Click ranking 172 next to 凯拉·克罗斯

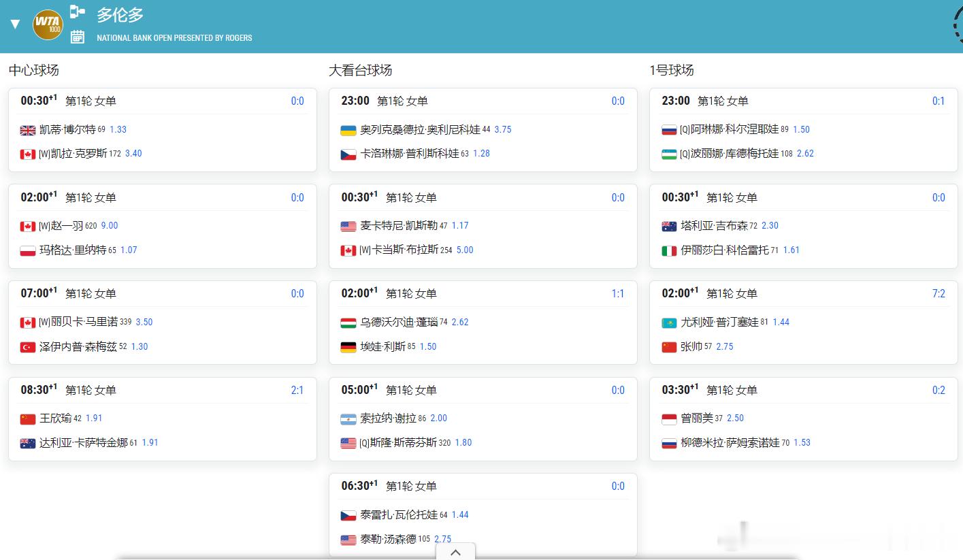[115, 154]
